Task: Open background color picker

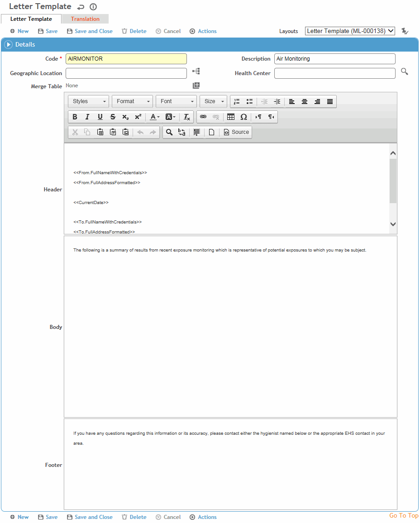Action: click(170, 117)
